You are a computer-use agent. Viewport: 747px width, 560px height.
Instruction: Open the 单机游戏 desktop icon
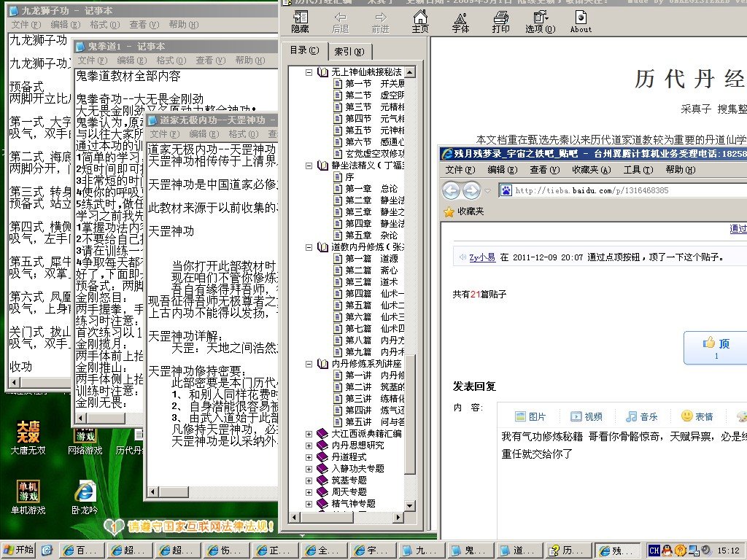click(28, 497)
